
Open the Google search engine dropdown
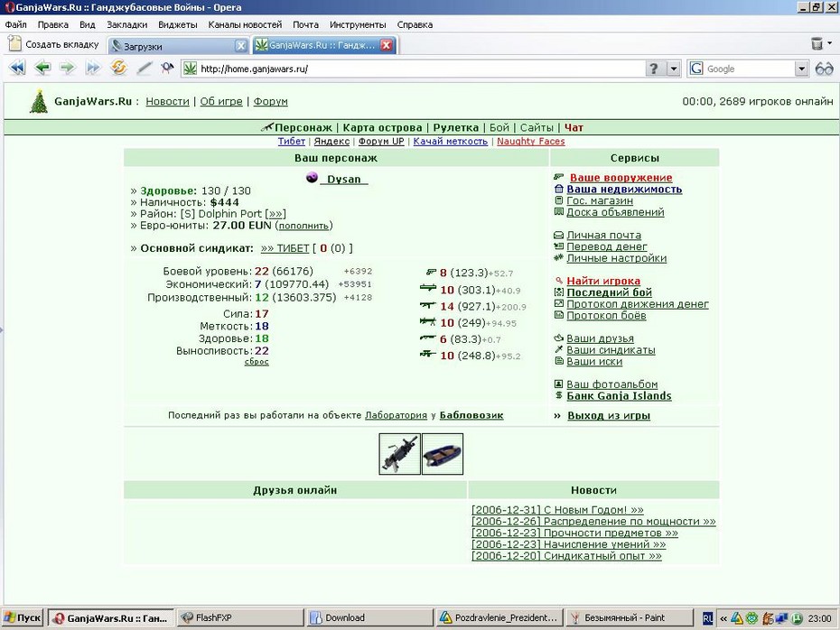pyautogui.click(x=801, y=69)
